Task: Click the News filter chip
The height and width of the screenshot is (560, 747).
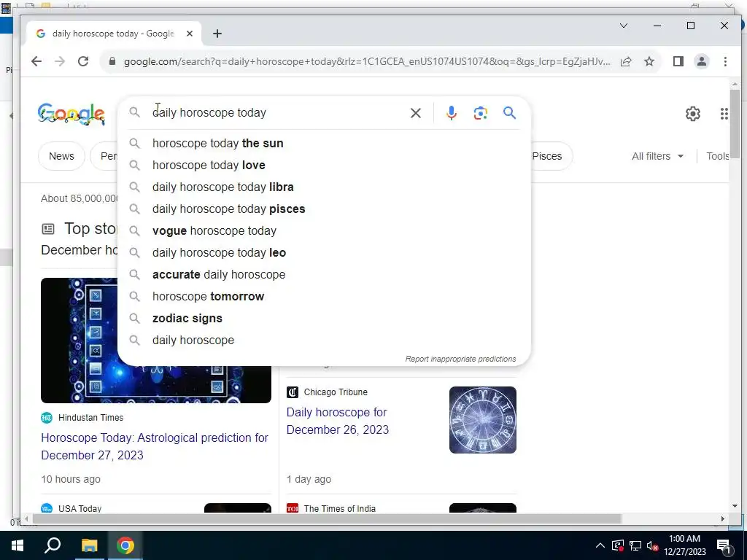Action: pyautogui.click(x=61, y=156)
